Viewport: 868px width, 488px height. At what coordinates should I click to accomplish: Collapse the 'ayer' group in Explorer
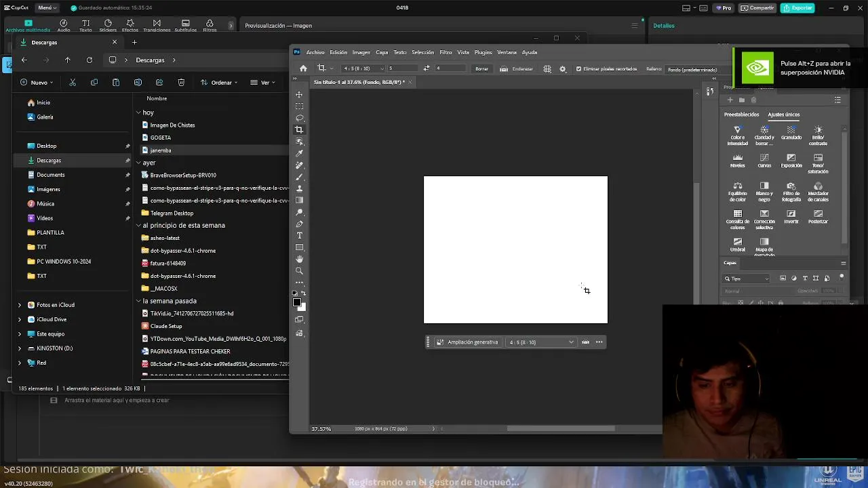[x=138, y=163]
